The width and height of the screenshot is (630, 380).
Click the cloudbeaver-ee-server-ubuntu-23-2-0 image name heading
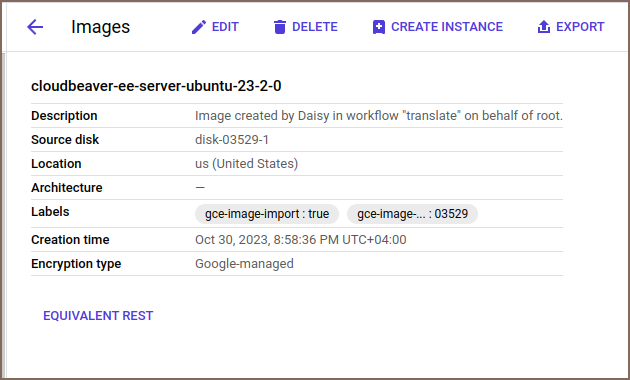[x=156, y=86]
